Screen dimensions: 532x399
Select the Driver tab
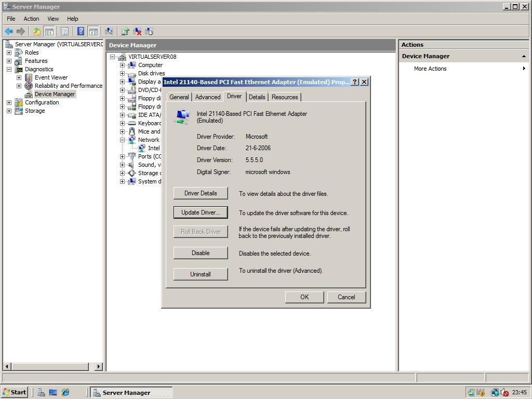click(x=234, y=96)
